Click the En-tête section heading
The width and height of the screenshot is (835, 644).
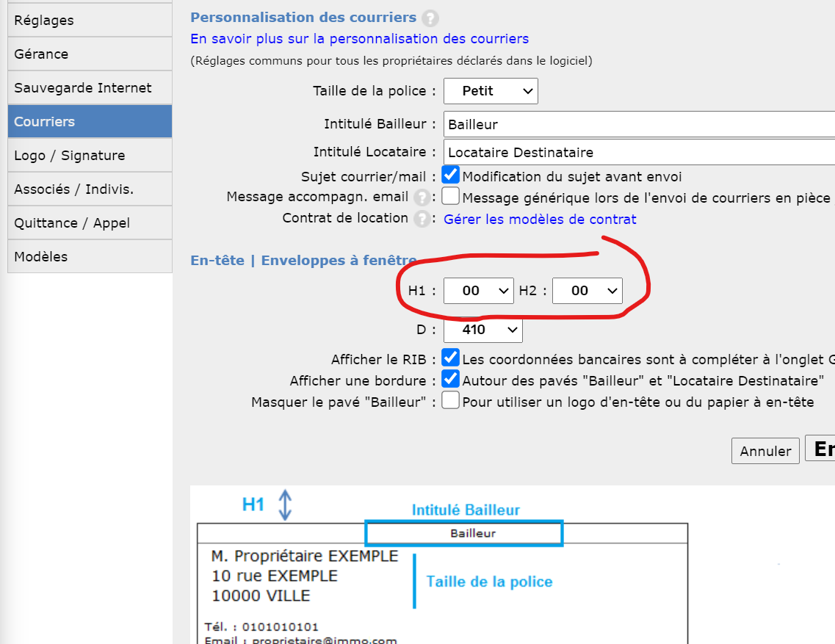[x=217, y=261]
